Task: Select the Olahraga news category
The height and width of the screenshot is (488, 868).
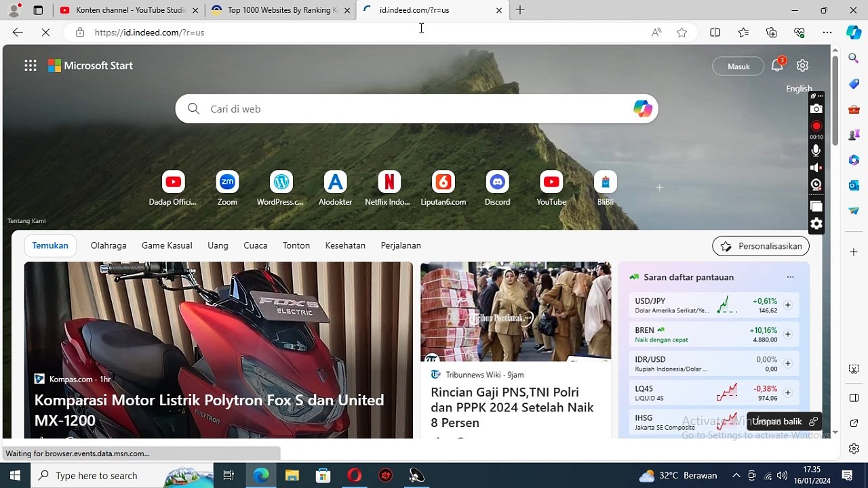Action: tap(108, 245)
